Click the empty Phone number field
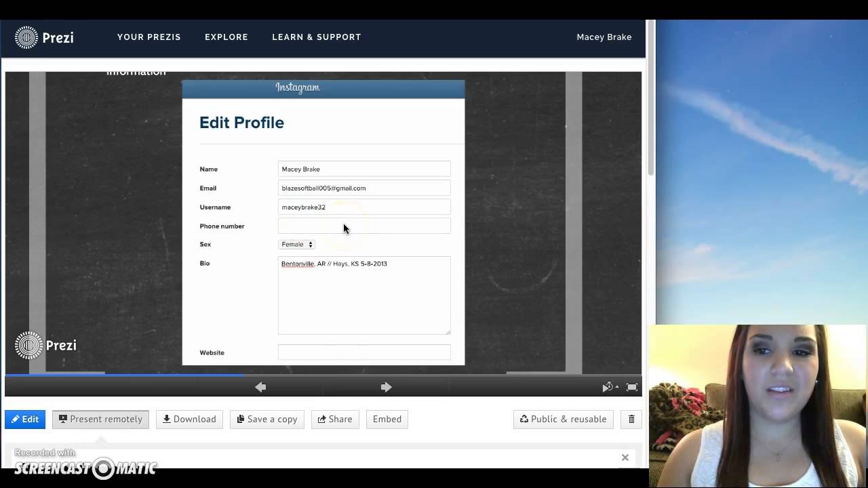 click(364, 226)
